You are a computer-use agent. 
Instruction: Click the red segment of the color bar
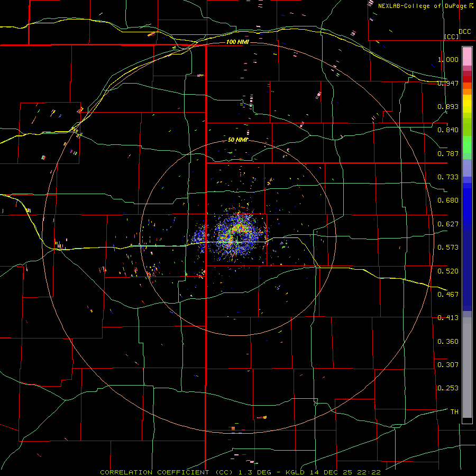pyautogui.click(x=467, y=79)
